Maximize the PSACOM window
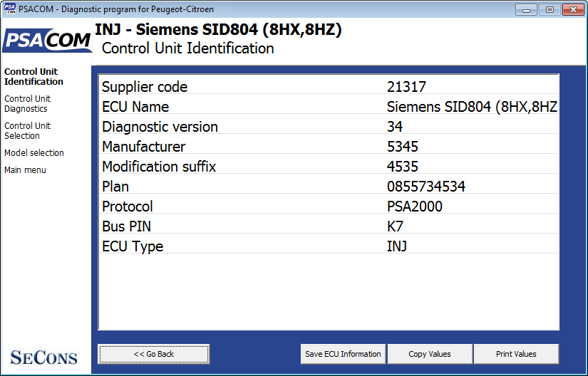588x376 pixels. click(550, 10)
